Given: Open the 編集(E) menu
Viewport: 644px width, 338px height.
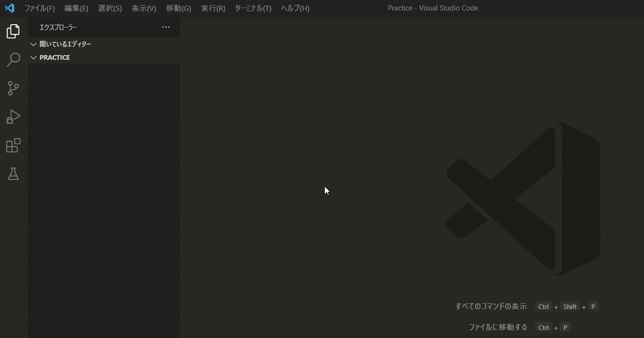Looking at the screenshot, I should [x=76, y=8].
